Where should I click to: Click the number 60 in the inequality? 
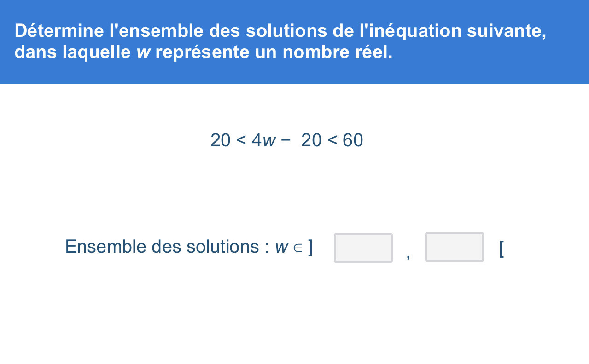(353, 140)
